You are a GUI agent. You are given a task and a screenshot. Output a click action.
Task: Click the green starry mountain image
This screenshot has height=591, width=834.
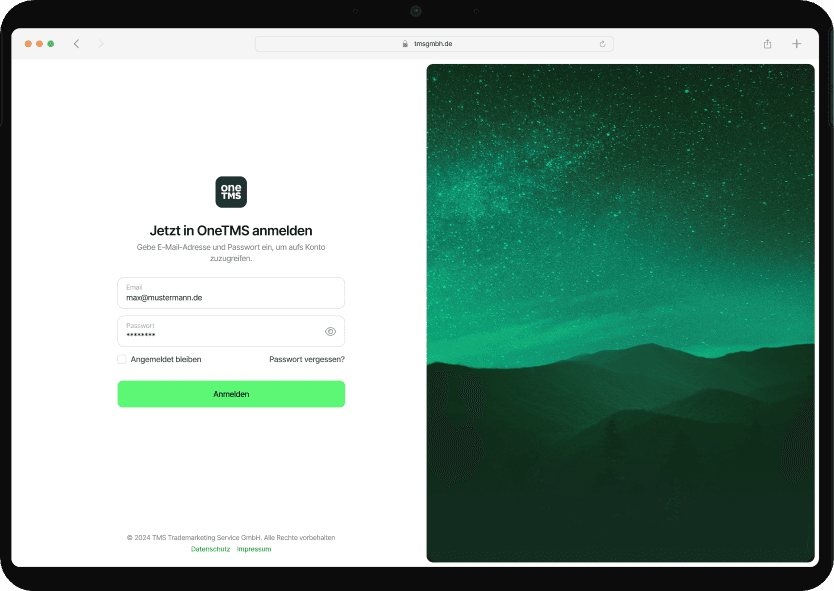[620, 313]
